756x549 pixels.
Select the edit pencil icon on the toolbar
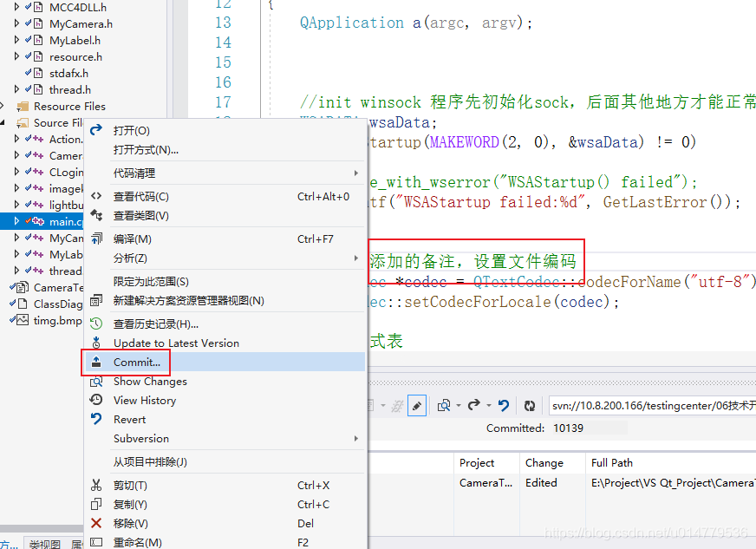pos(416,405)
